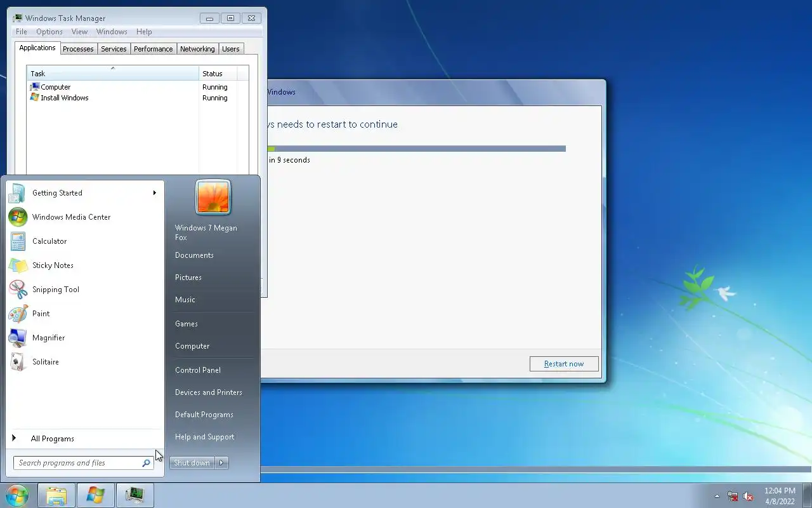Click Running status of Install Windows
Viewport: 812px width, 508px height.
click(215, 98)
